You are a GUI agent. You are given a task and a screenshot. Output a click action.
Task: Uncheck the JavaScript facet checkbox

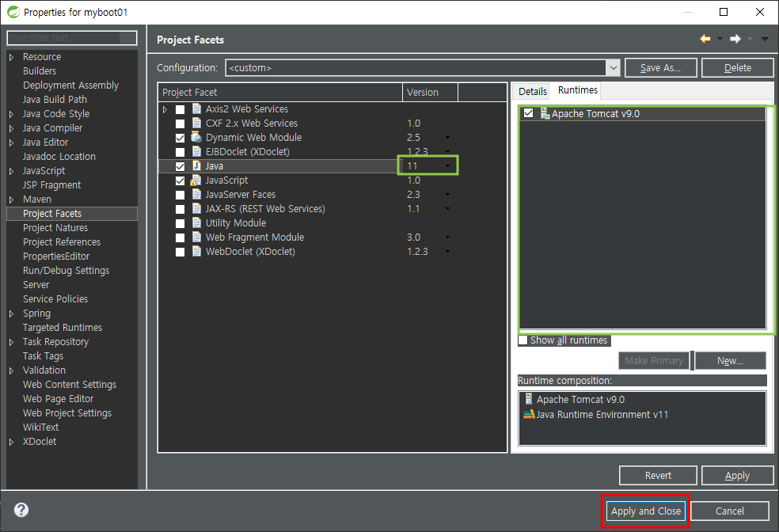(180, 180)
